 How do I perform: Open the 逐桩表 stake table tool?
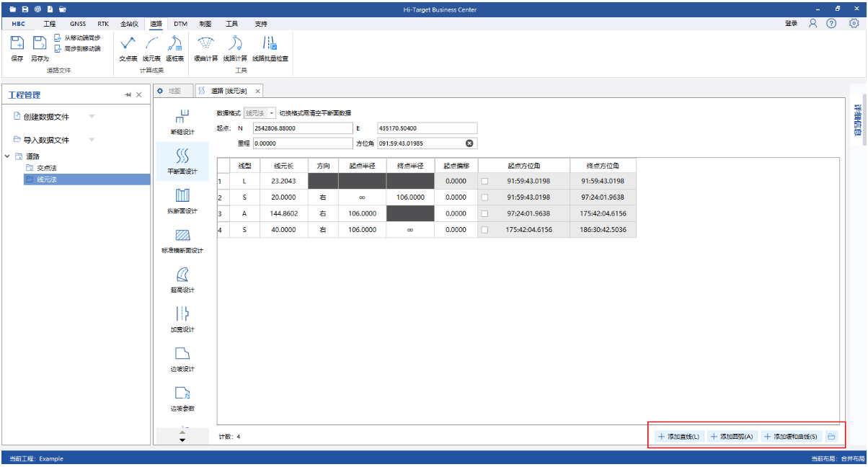[x=174, y=48]
